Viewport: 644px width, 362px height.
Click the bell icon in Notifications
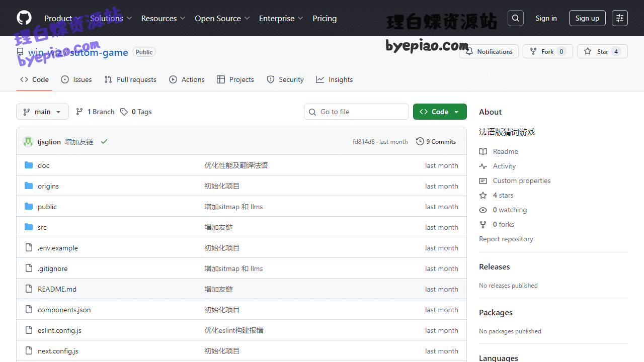tap(469, 51)
